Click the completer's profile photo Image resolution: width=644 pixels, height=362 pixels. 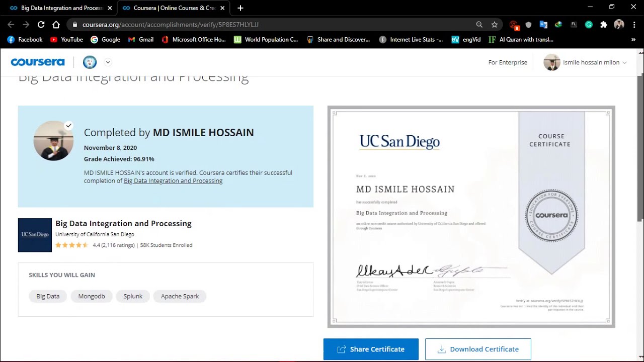click(53, 140)
